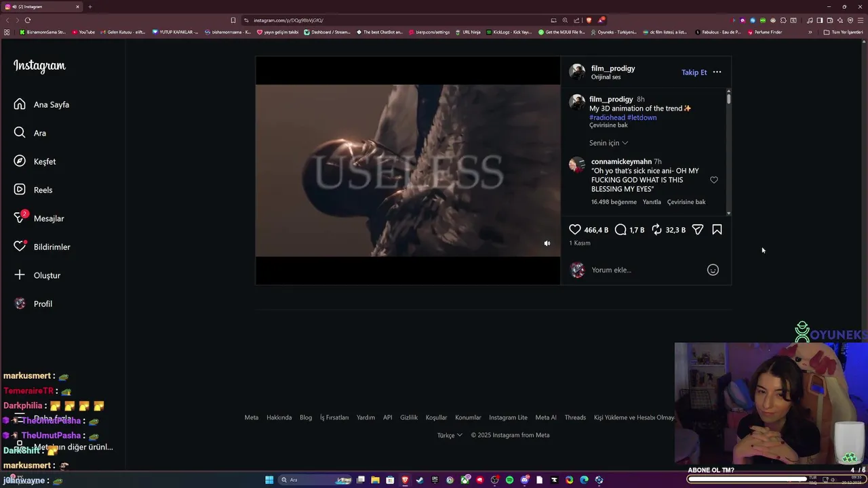Viewport: 868px width, 488px height.
Task: Open Koşullar footer link
Action: pos(436,418)
